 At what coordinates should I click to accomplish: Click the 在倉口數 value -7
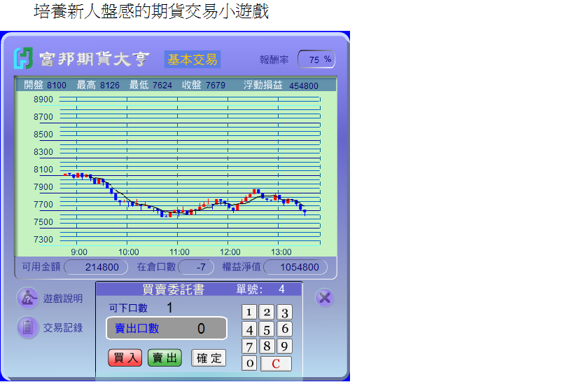tap(196, 267)
